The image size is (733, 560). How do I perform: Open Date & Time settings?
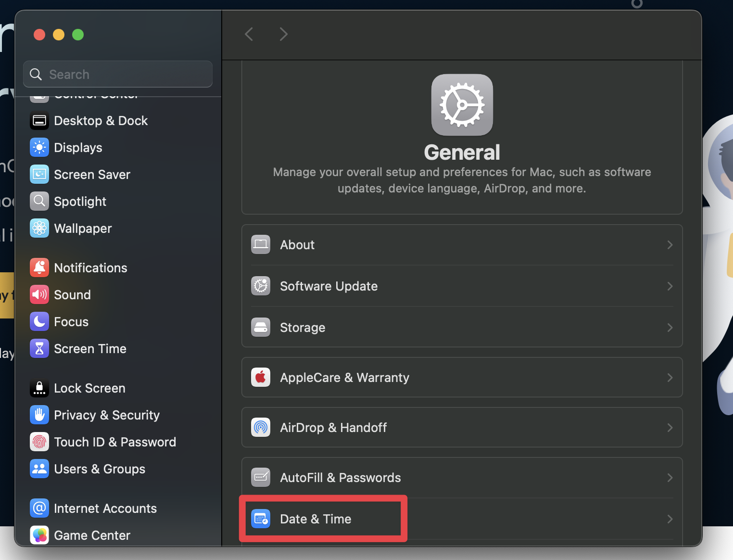[316, 519]
